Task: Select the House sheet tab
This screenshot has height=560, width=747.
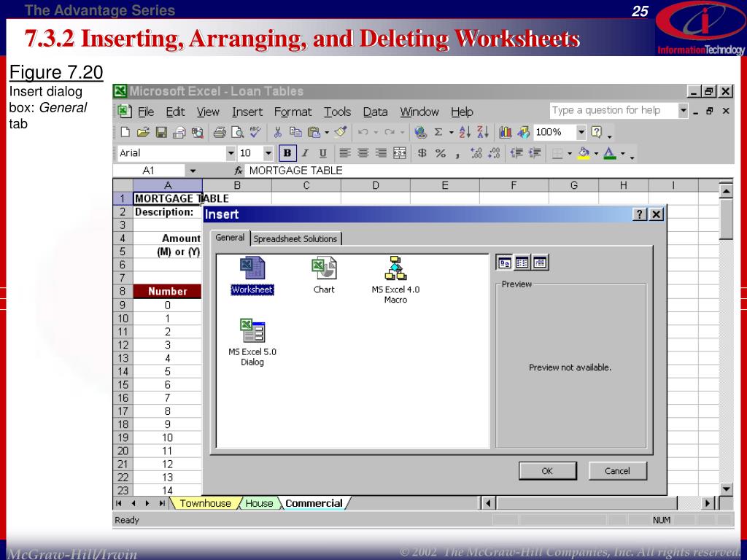Action: pos(259,503)
